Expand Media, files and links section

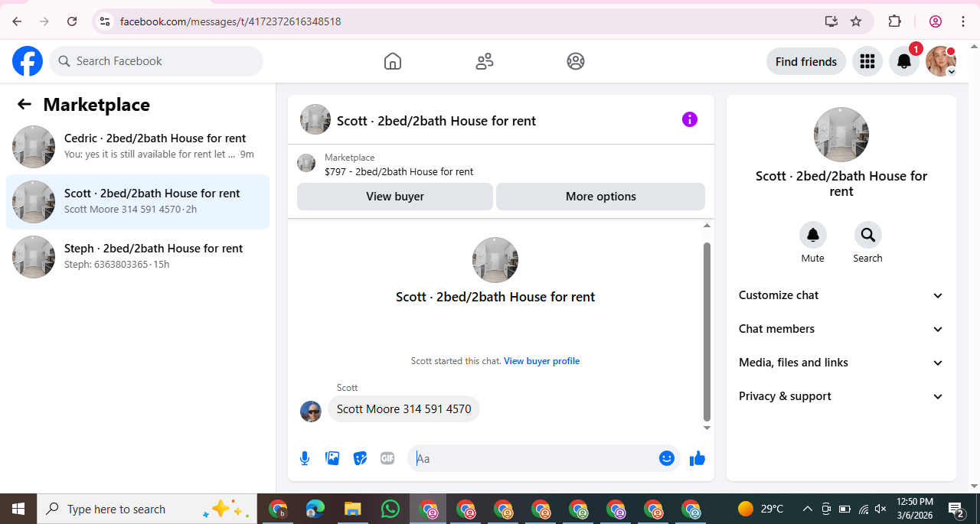tap(841, 363)
